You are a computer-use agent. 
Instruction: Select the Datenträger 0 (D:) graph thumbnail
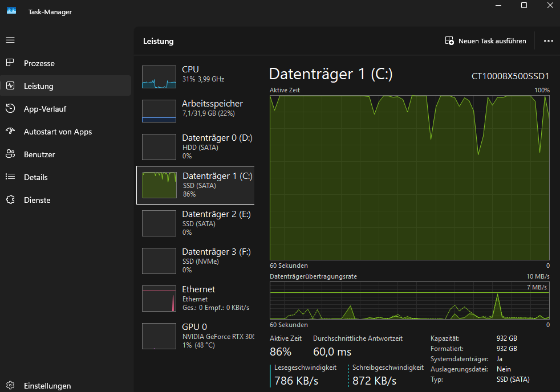click(159, 147)
